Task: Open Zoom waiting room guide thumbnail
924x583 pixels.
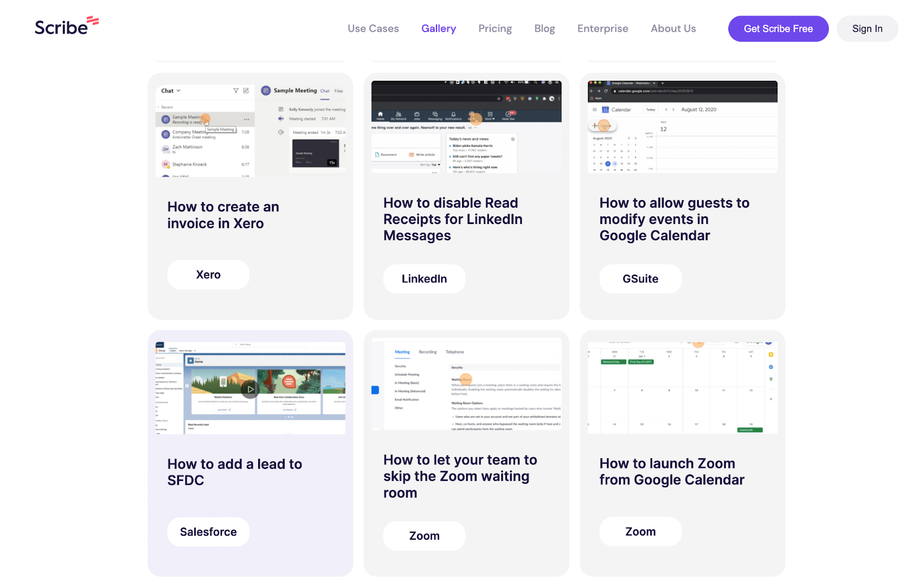Action: coord(466,384)
